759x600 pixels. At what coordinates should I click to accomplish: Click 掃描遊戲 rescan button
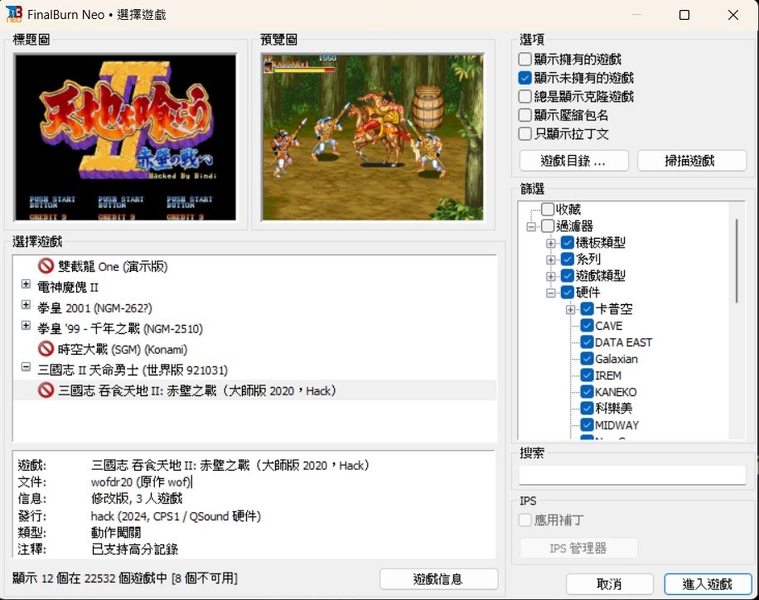point(692,161)
